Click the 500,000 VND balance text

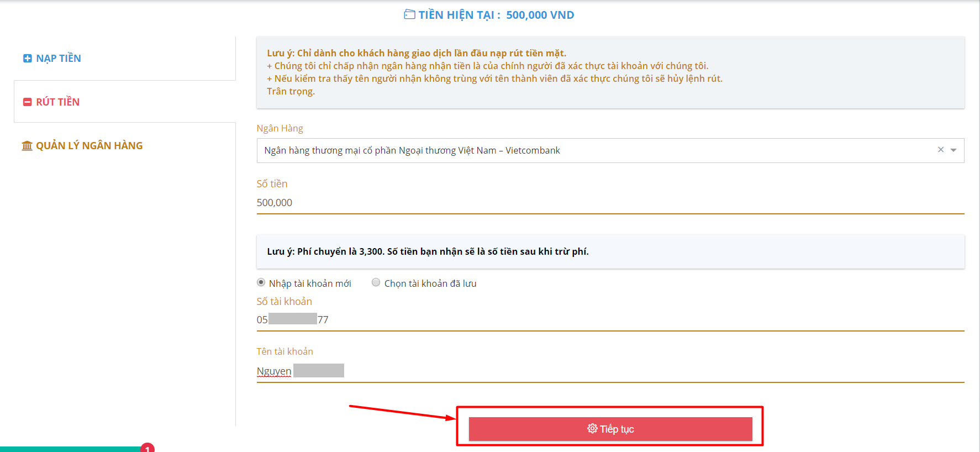pos(540,15)
